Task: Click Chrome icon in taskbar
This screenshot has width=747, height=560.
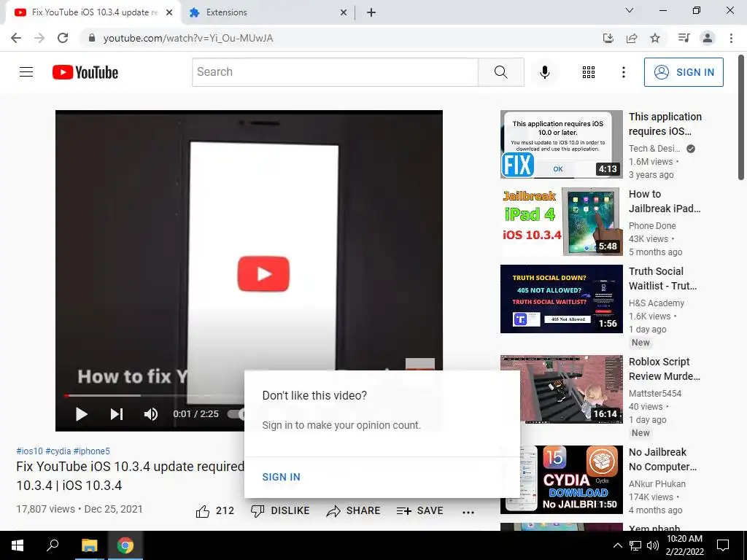Action: tap(125, 545)
